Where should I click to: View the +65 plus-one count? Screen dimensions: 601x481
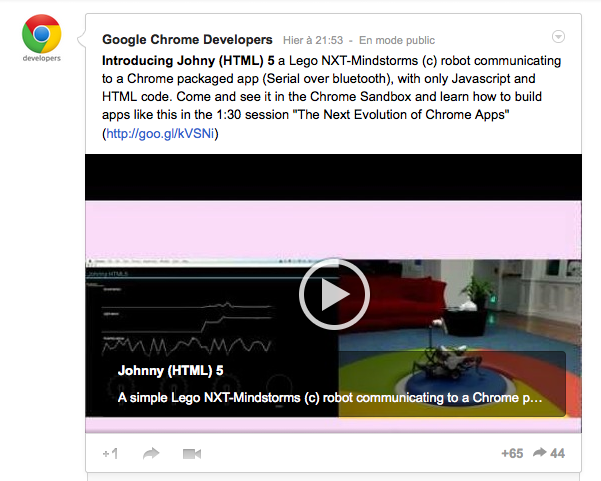click(x=512, y=453)
